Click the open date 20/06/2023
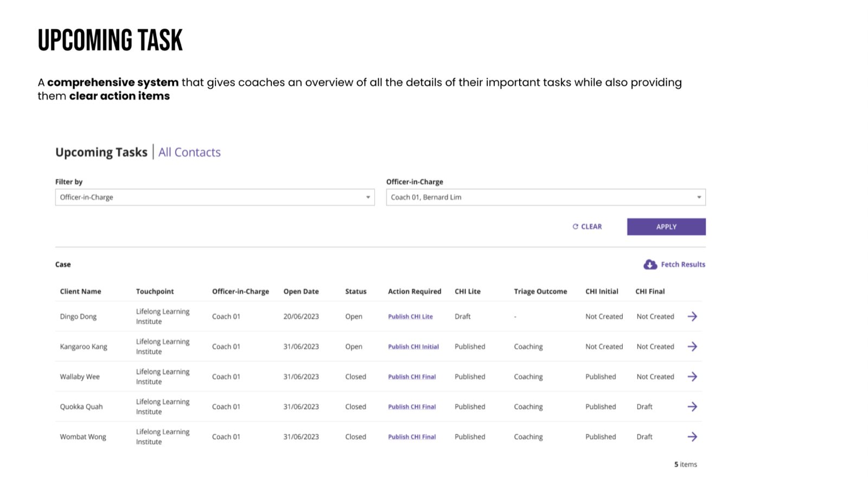The width and height of the screenshot is (868, 486). (x=301, y=317)
